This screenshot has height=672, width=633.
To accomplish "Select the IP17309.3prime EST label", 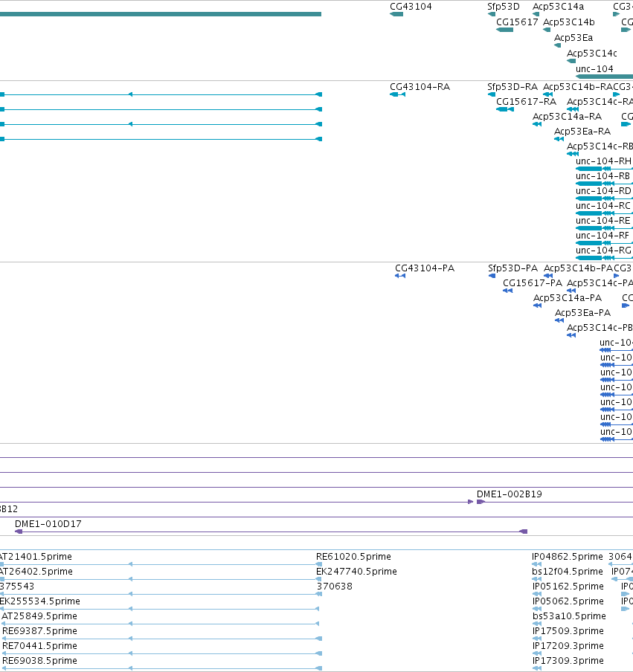I will (x=568, y=660).
